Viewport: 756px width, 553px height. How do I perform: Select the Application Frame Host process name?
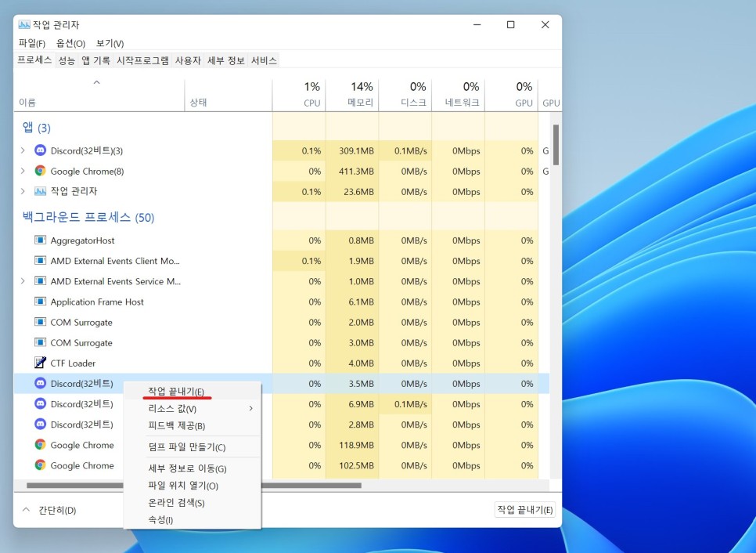97,302
